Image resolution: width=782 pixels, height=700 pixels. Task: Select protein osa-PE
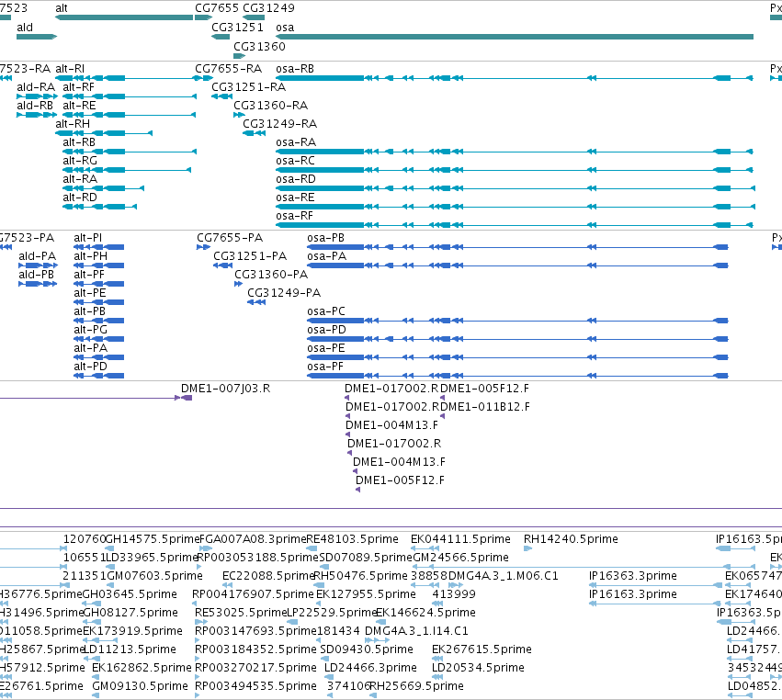tap(517, 357)
